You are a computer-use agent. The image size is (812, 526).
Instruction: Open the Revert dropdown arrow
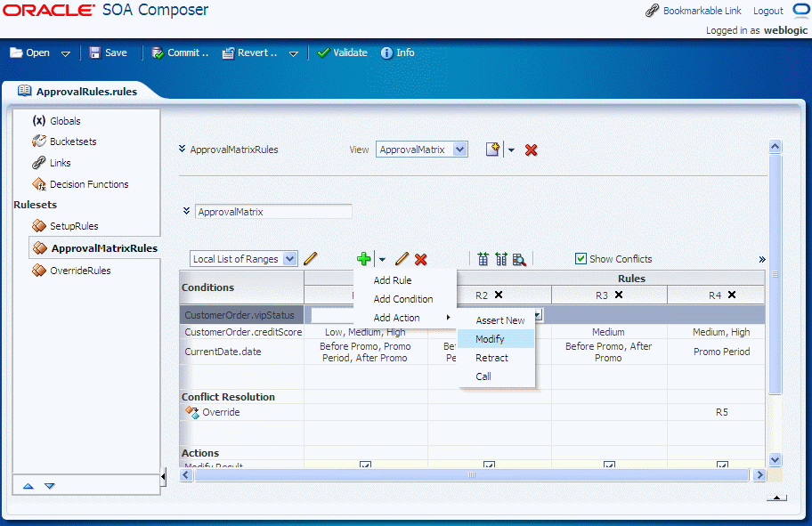point(294,53)
